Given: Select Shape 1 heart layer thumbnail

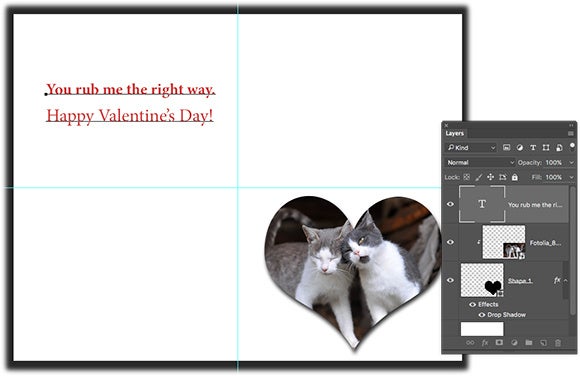Looking at the screenshot, I should pos(482,280).
